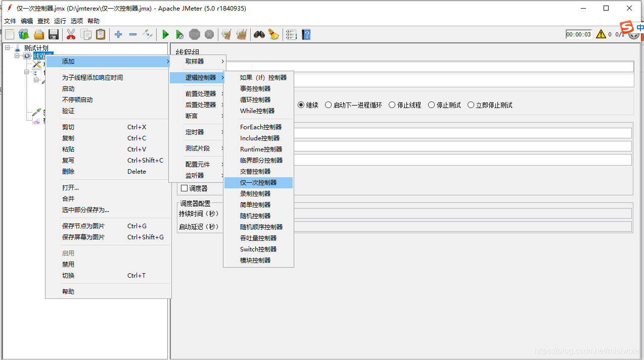The height and width of the screenshot is (360, 644).
Task: Click the Clear All double-broom icon
Action: tap(242, 34)
